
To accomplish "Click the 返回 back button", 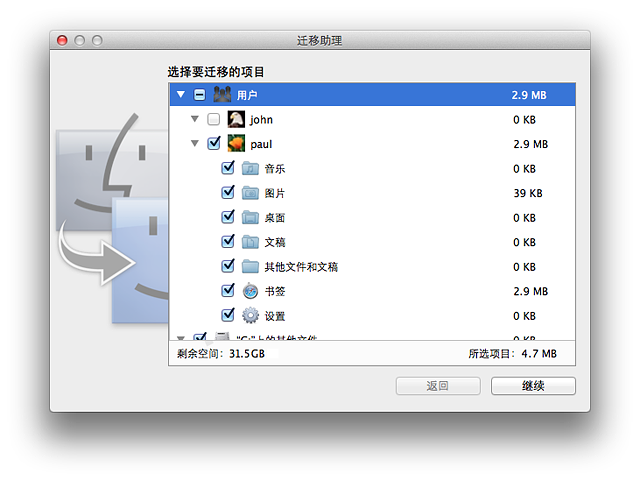I will (x=438, y=386).
